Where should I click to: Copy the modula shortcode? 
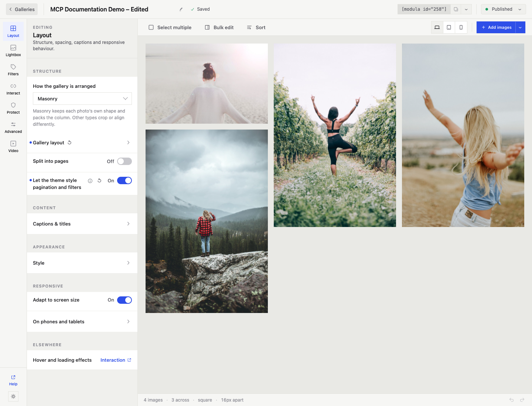pos(456,9)
